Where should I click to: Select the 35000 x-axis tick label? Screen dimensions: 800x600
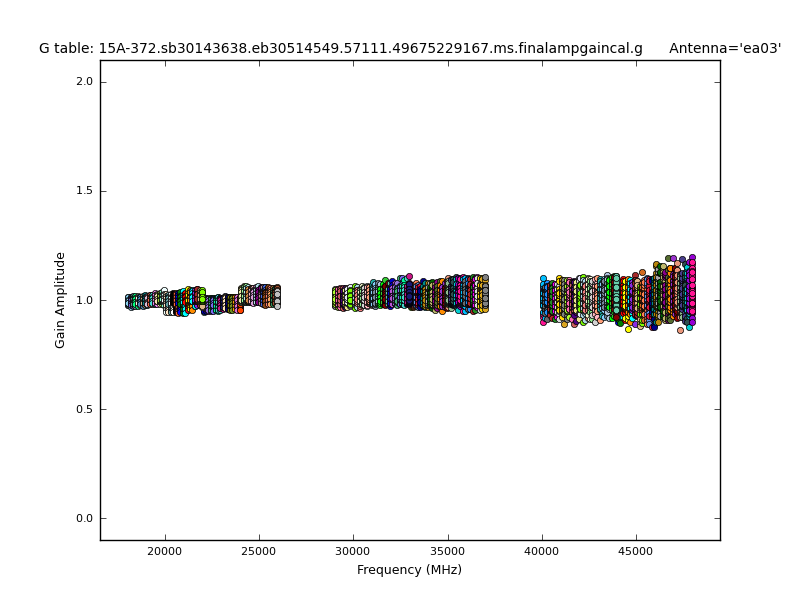pyautogui.click(x=448, y=551)
